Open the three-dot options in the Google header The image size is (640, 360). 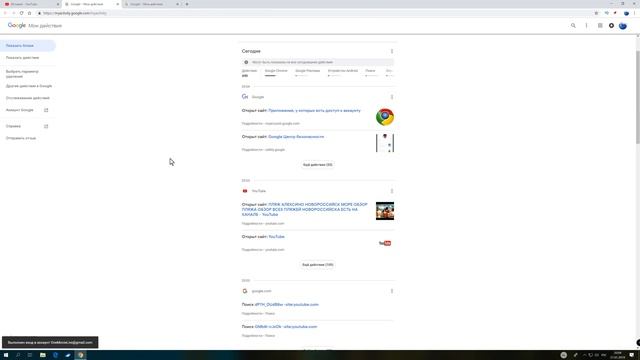[x=587, y=26]
